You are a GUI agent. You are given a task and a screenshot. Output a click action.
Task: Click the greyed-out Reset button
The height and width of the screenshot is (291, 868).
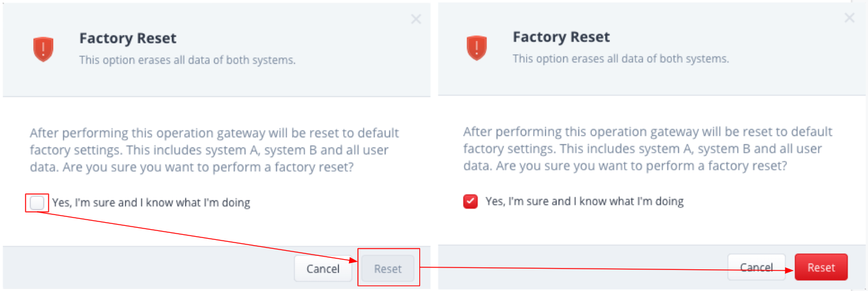[388, 269]
